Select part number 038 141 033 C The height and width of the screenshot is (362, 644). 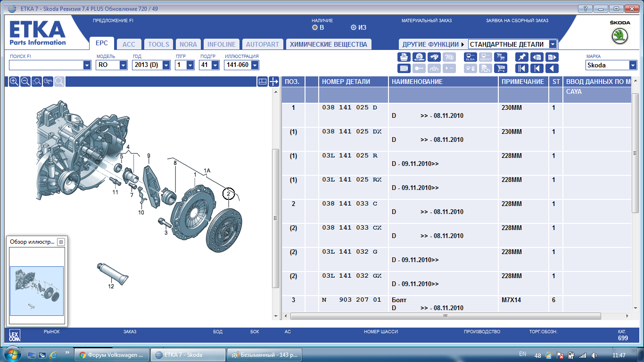[350, 204]
